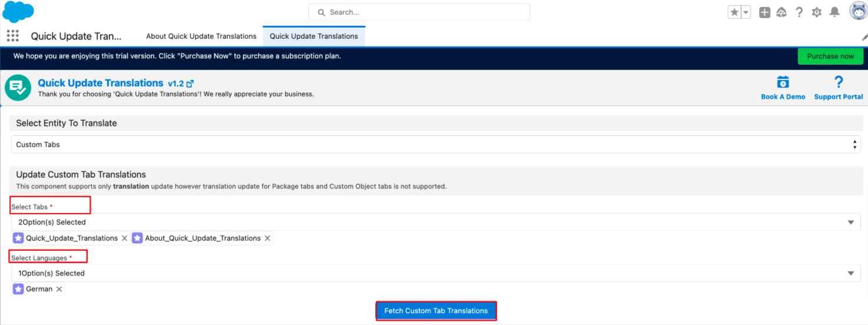The width and height of the screenshot is (868, 325).
Task: Click the trial version banner message
Action: coord(177,56)
